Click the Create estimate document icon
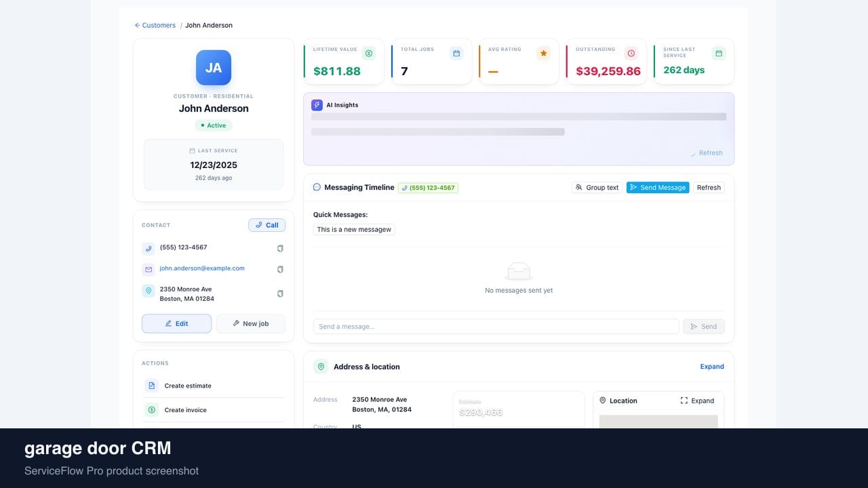Image resolution: width=868 pixels, height=488 pixels. pyautogui.click(x=151, y=386)
